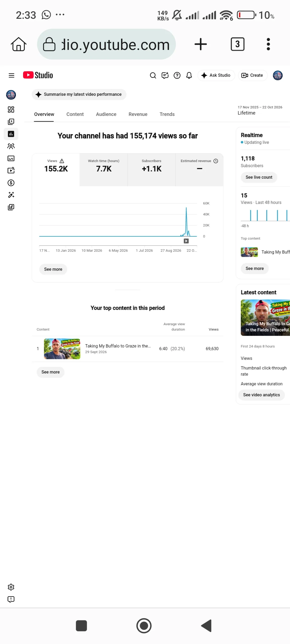
Task: Click the 69,630 views cell
Action: tap(212, 349)
